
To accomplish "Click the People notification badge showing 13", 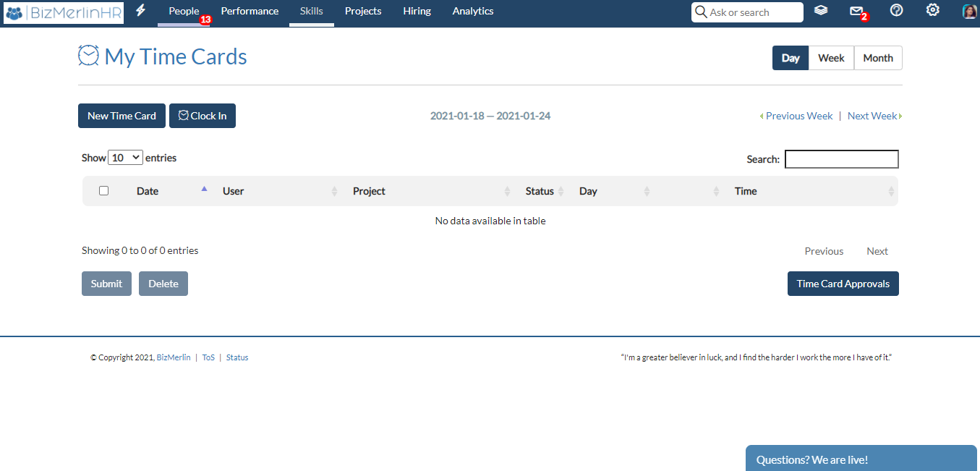I will click(x=205, y=20).
